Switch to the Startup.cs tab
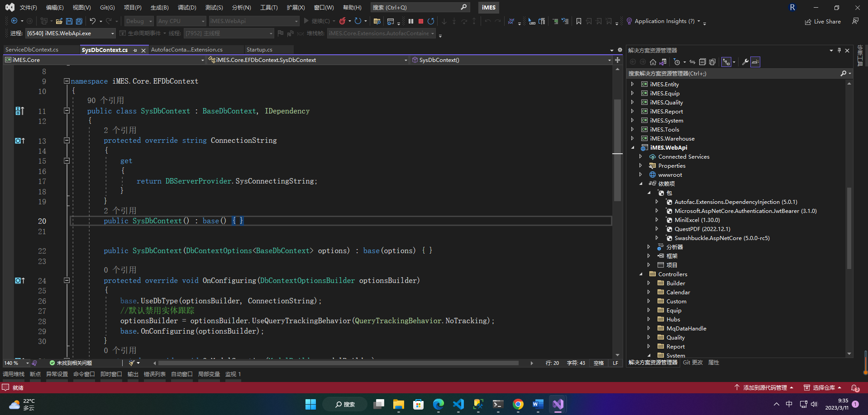The image size is (868, 415). click(x=259, y=50)
